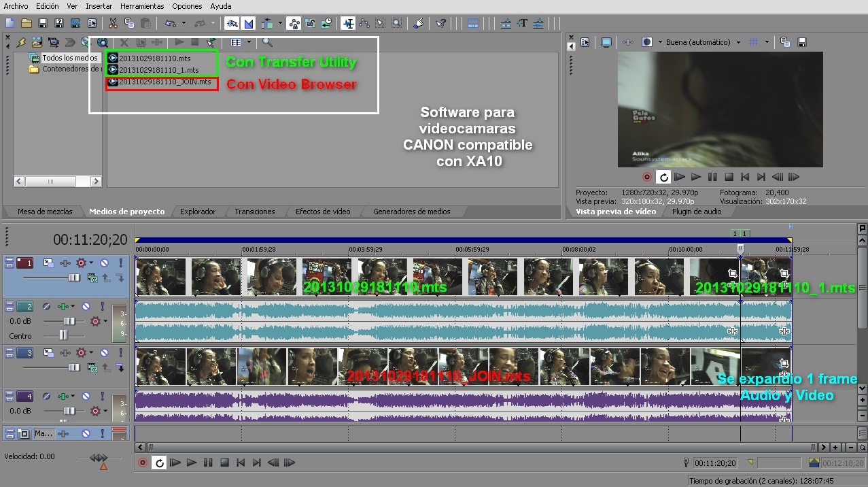Switch to the Efectos de vídeo tab
This screenshot has width=868, height=487.
point(323,212)
